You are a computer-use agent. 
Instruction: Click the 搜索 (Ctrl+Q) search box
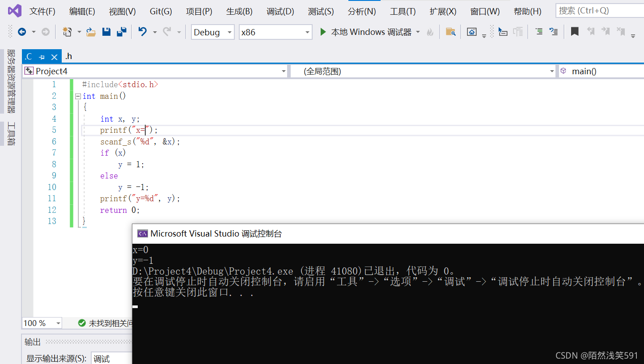click(x=599, y=10)
